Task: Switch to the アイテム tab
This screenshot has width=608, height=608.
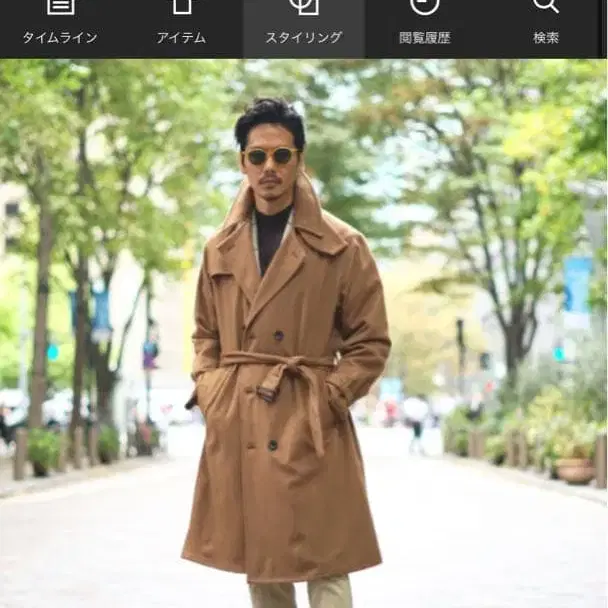Action: coord(182,28)
